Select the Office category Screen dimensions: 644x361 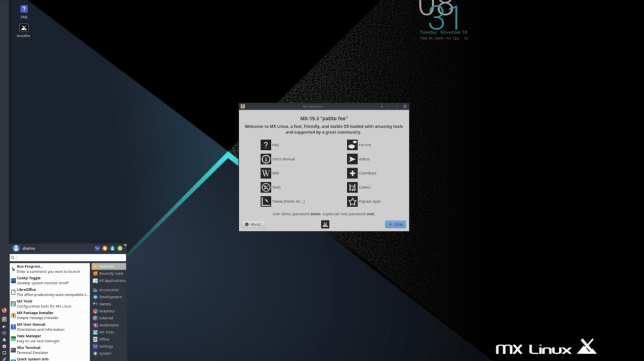tap(109, 339)
